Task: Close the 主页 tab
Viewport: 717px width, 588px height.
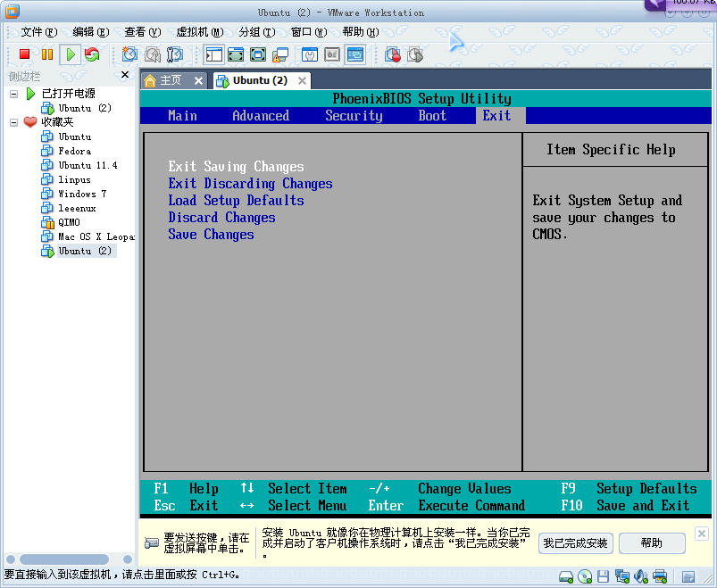Action: click(198, 81)
